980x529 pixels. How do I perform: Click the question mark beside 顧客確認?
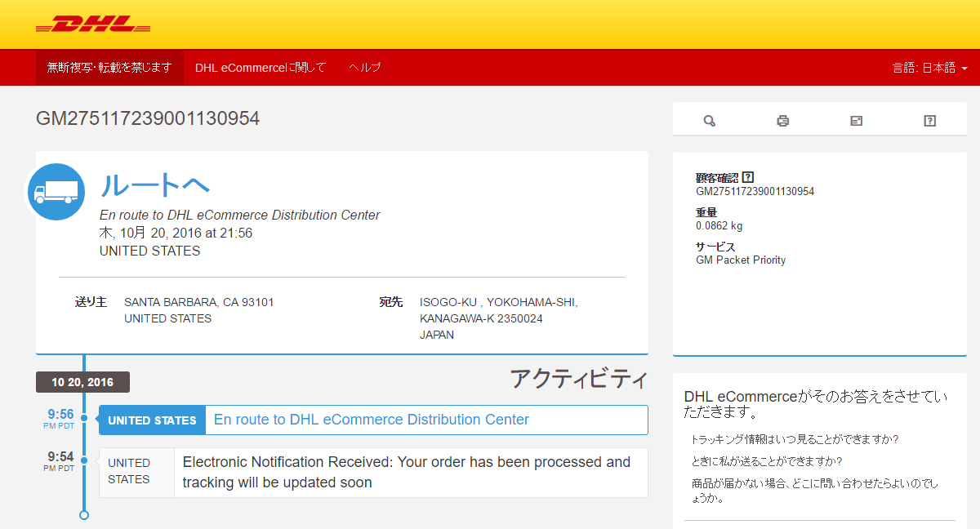[748, 177]
